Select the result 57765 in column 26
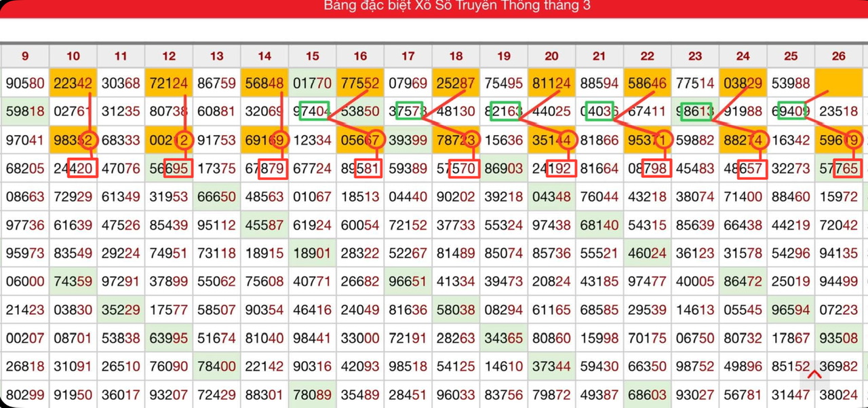This screenshot has height=408, width=868. [x=838, y=168]
